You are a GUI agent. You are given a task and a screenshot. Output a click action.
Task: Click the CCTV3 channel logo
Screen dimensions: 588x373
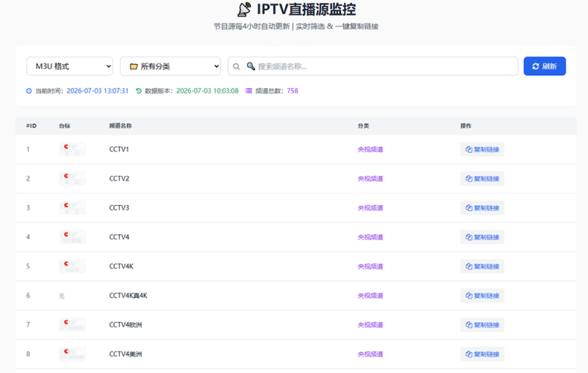coord(72,208)
